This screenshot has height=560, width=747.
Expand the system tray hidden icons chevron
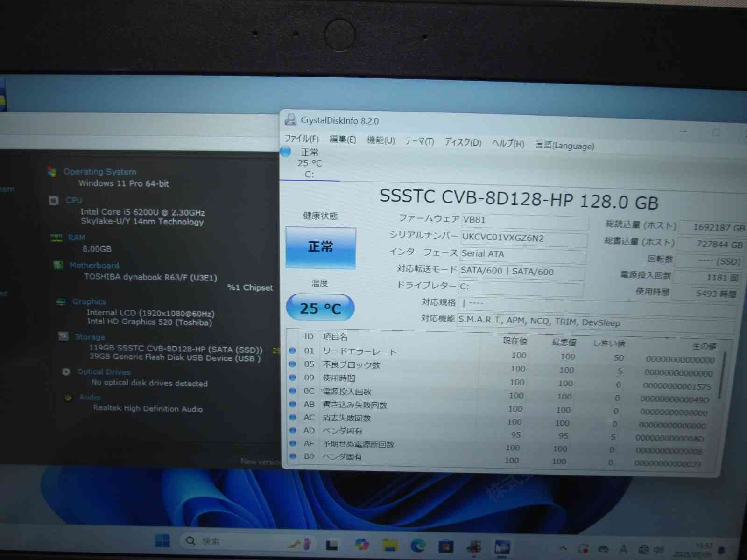[563, 548]
